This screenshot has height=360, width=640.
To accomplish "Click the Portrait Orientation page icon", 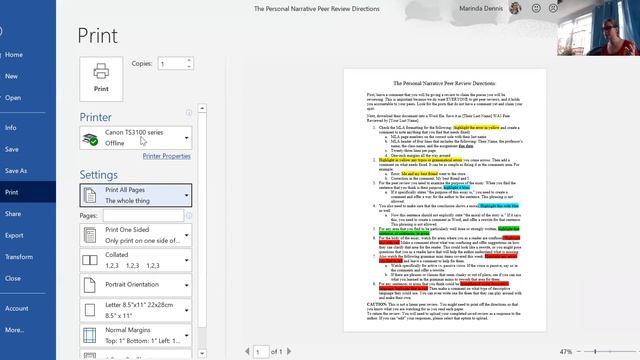I will click(x=90, y=285).
